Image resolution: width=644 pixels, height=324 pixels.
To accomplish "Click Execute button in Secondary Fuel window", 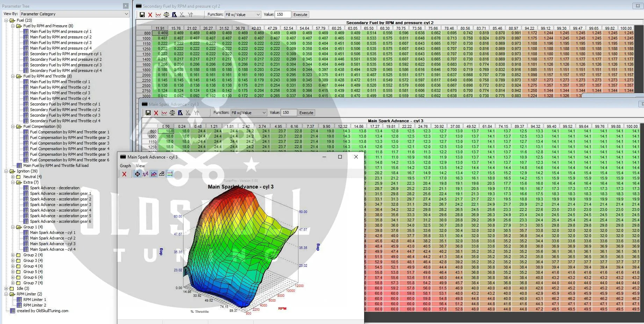I will [x=301, y=15].
